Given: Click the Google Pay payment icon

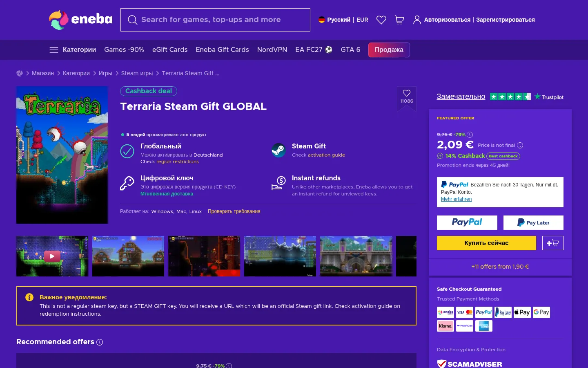Looking at the screenshot, I should click(541, 312).
